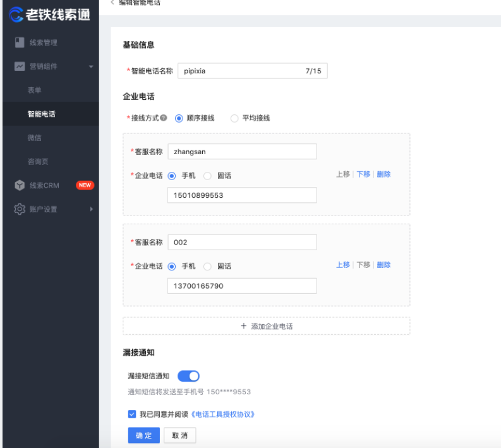Click the 线索CRM cube icon
This screenshot has height=448, width=501.
(20, 185)
